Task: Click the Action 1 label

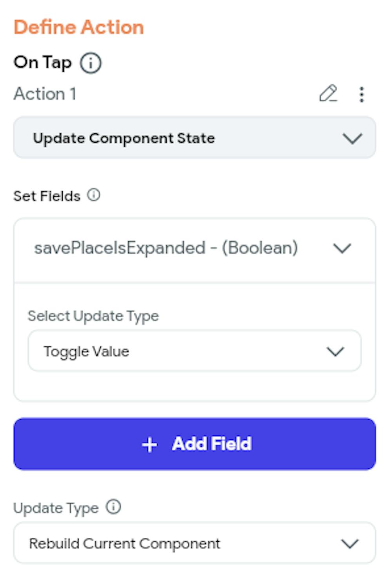Action: tap(45, 94)
